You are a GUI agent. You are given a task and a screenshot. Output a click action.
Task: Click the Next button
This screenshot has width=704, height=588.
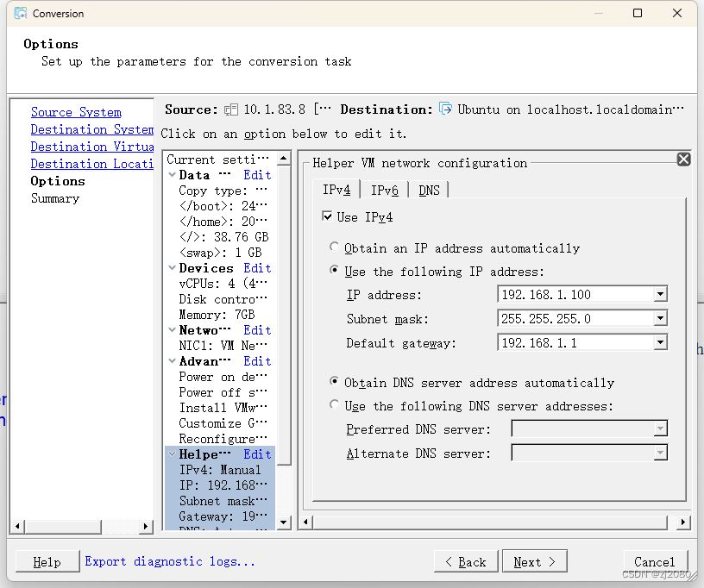click(x=534, y=561)
